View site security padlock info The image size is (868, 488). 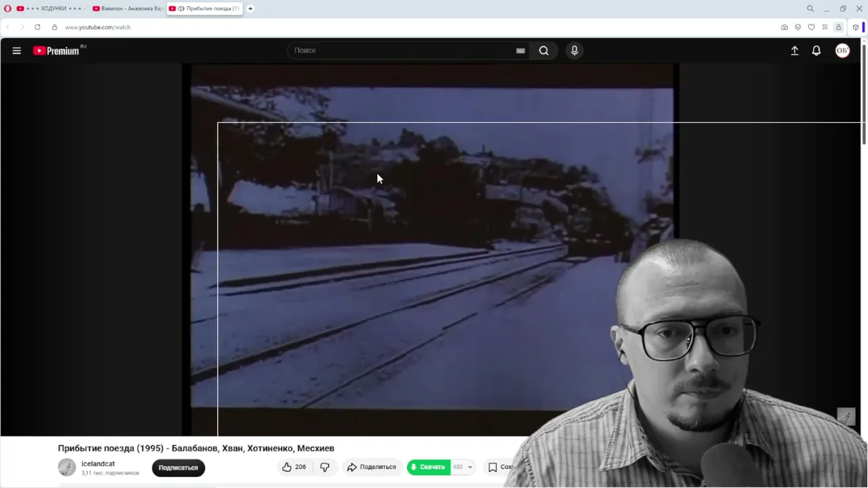55,27
